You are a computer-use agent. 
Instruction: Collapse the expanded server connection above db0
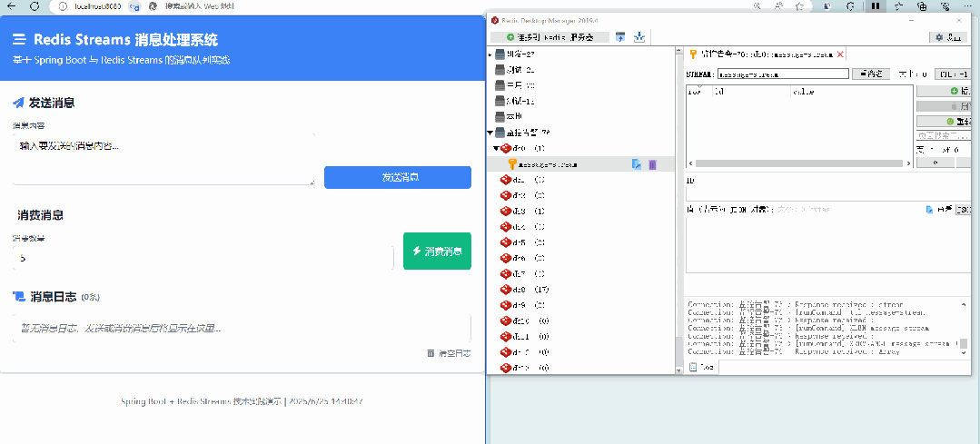click(x=490, y=133)
